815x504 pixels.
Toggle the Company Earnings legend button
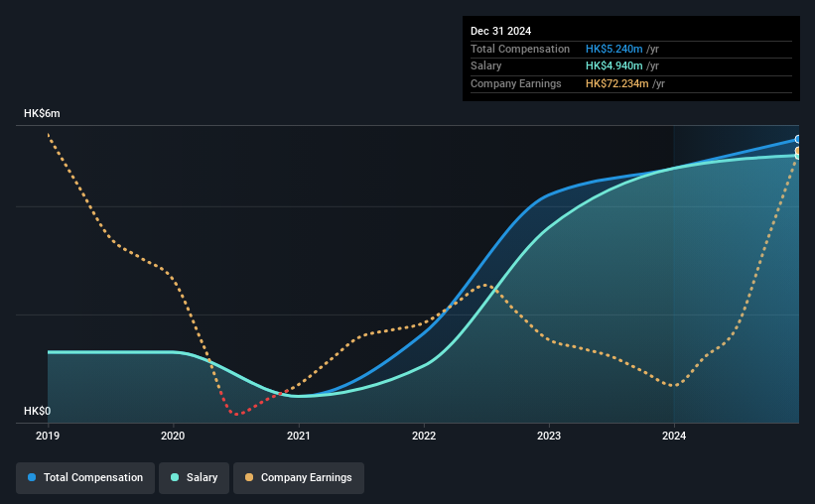click(x=299, y=478)
